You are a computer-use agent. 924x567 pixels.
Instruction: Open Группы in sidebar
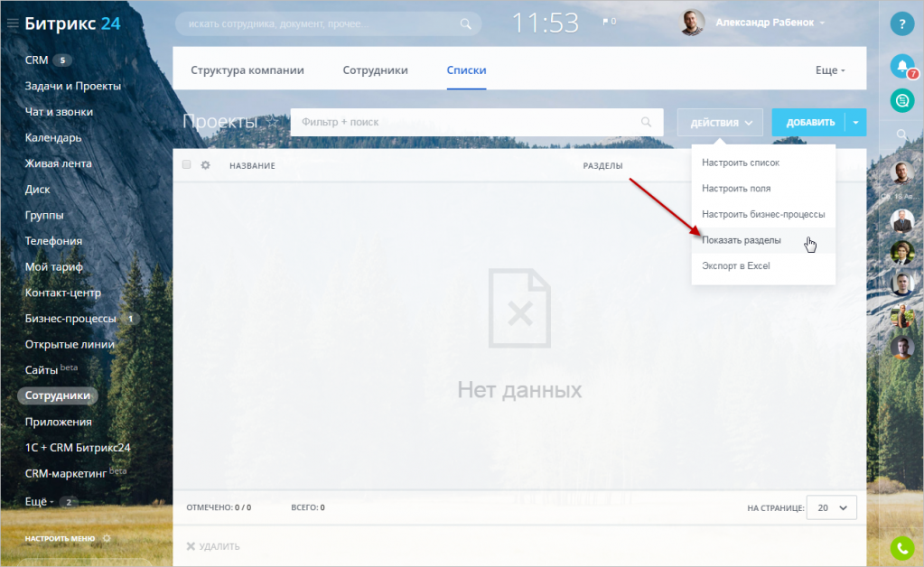tap(44, 216)
